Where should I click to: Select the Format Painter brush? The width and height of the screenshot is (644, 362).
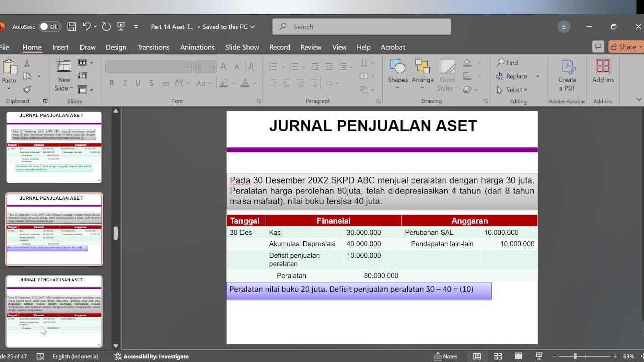click(27, 89)
